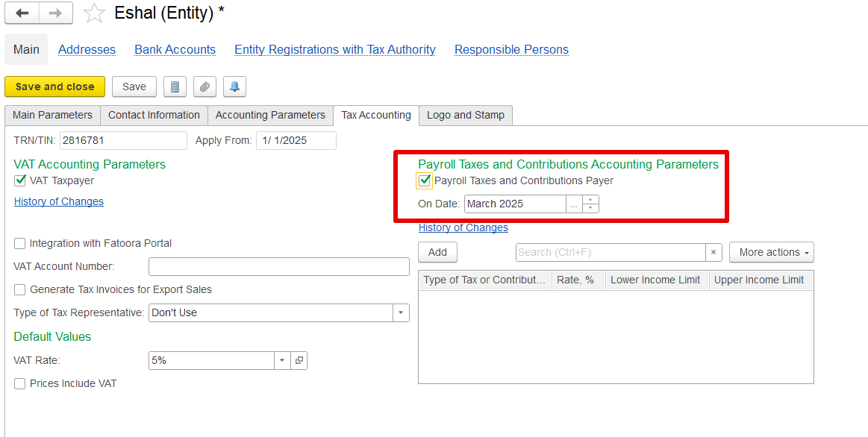868x437 pixels.
Task: Open the VAT Rate dropdown list
Action: pos(282,361)
